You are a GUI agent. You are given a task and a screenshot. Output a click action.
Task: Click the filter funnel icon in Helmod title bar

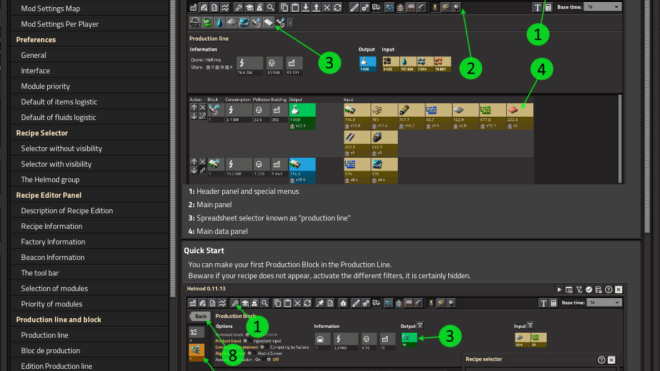(x=579, y=290)
